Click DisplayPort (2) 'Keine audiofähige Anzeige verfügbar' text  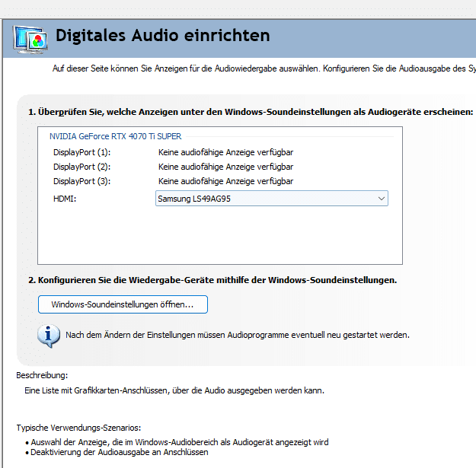226,167
